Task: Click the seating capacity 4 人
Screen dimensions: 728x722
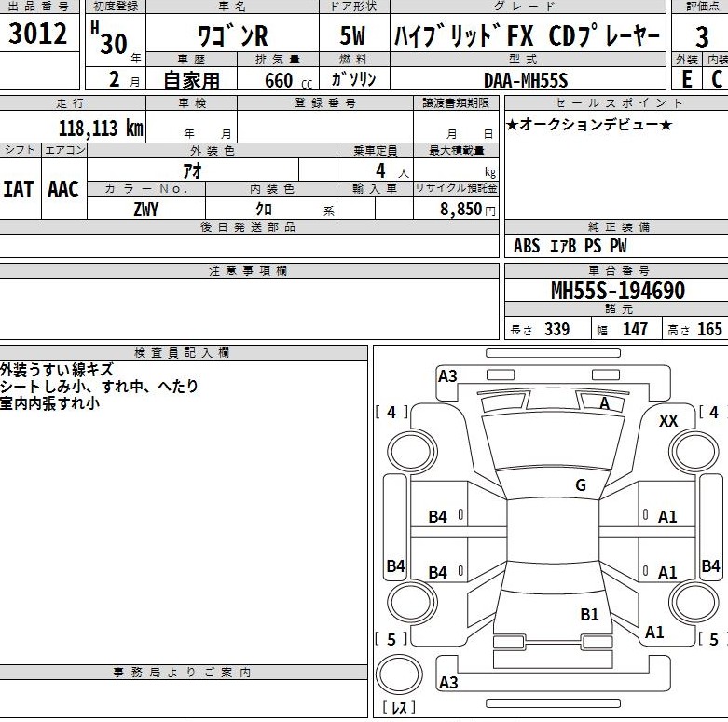Action: click(x=391, y=171)
